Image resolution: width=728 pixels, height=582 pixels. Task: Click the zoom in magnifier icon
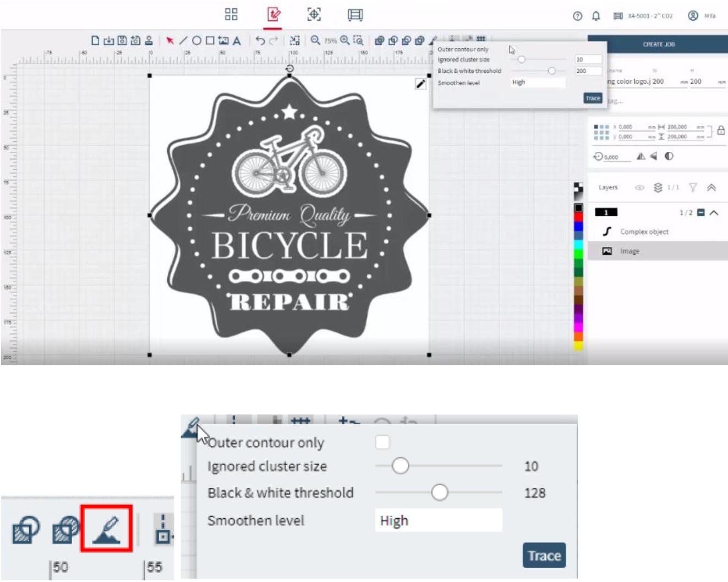[x=345, y=40]
